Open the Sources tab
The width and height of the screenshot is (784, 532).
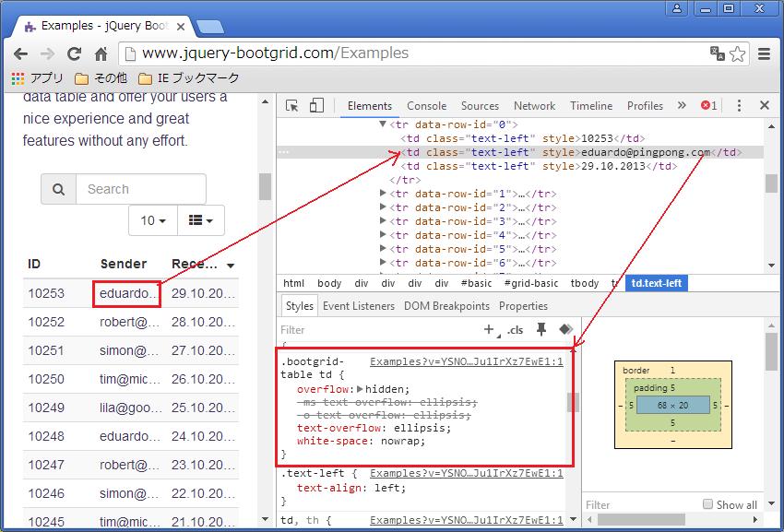point(480,105)
